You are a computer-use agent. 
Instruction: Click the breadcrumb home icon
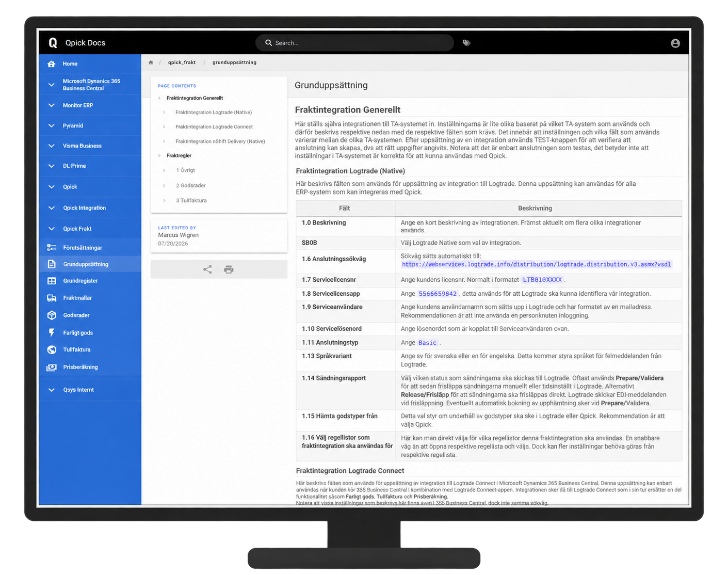pyautogui.click(x=151, y=62)
